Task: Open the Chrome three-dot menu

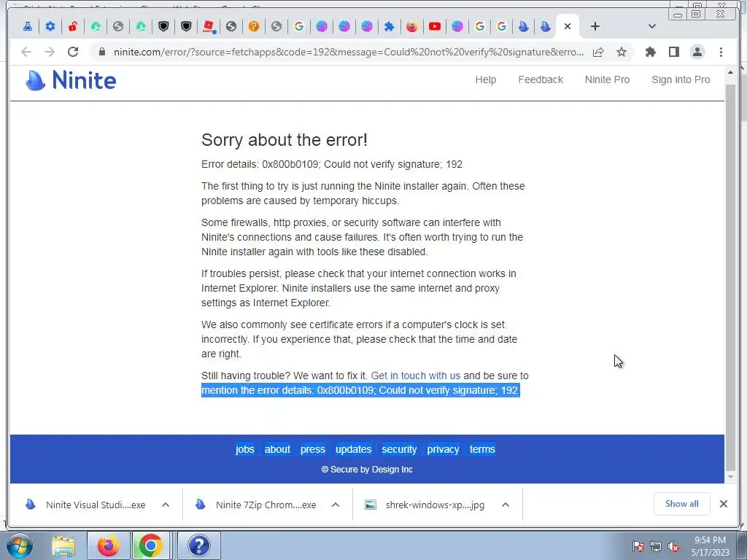Action: 721,52
